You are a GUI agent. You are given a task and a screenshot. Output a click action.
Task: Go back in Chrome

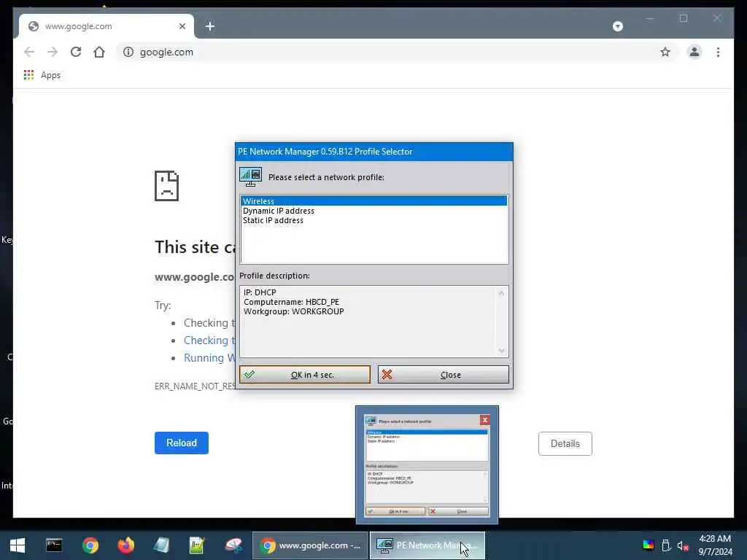29,52
